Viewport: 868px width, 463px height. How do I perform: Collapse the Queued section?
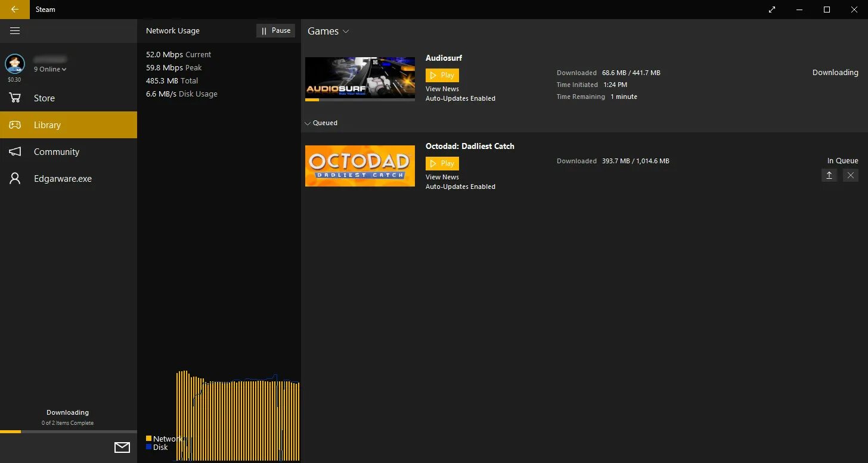[x=321, y=123]
